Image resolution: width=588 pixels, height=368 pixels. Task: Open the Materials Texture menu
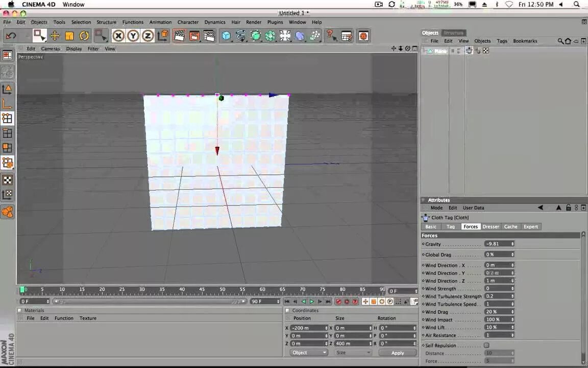pyautogui.click(x=88, y=318)
